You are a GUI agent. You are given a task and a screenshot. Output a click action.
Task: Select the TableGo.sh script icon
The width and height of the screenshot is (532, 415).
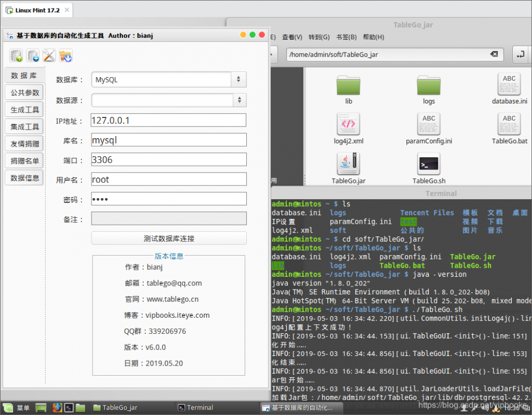point(429,164)
